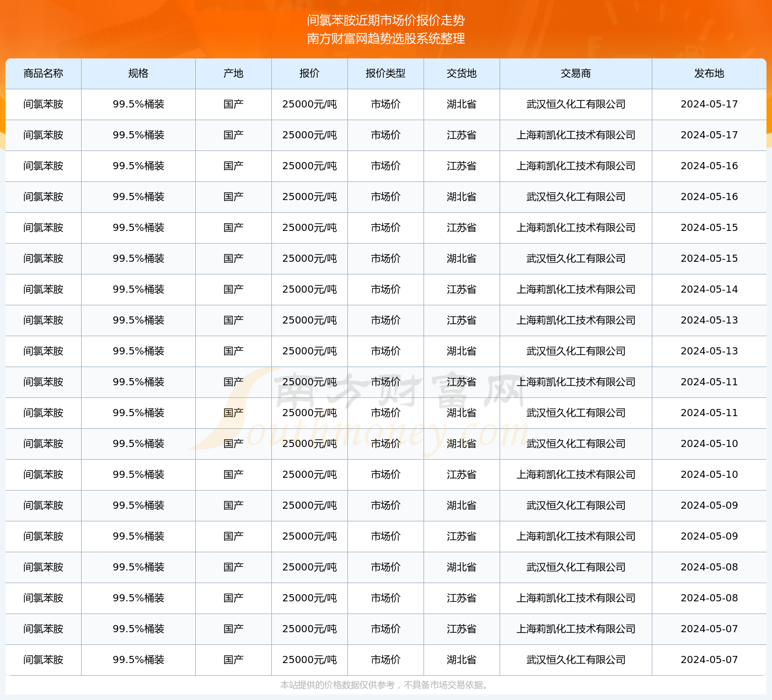The width and height of the screenshot is (772, 700).
Task: Select the '报价' column header
Action: coord(310,73)
